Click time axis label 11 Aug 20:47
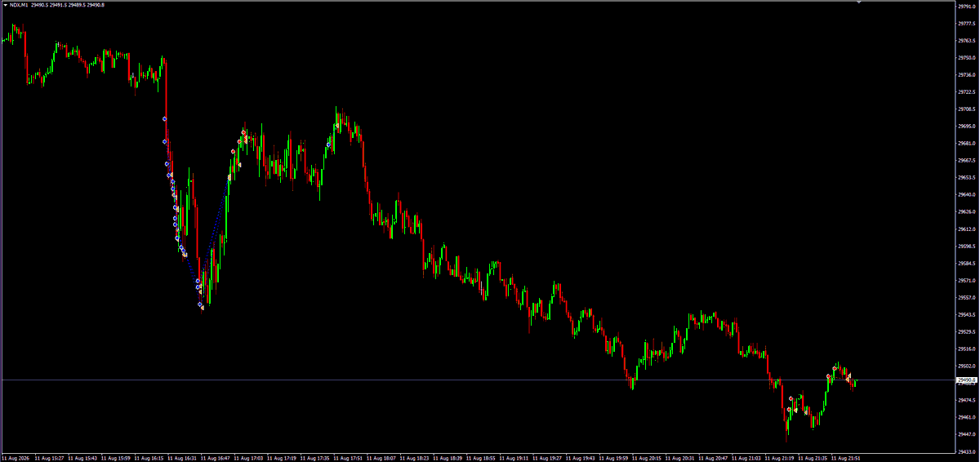 [715, 458]
